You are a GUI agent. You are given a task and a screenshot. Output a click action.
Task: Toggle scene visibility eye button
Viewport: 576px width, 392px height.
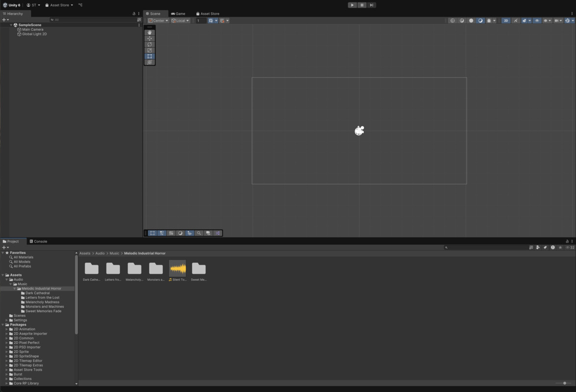click(x=537, y=21)
